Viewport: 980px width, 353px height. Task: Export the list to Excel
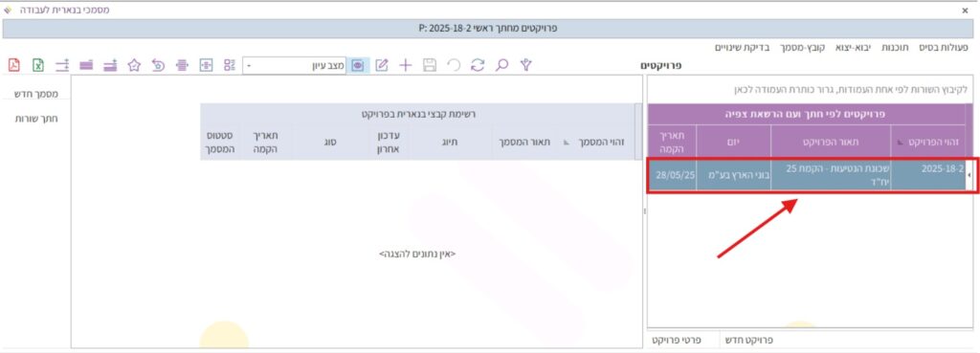[x=38, y=65]
